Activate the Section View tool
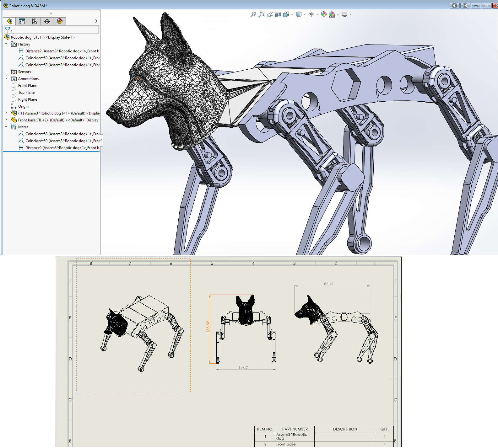Screen dimensions: 498x448 pos(278,14)
